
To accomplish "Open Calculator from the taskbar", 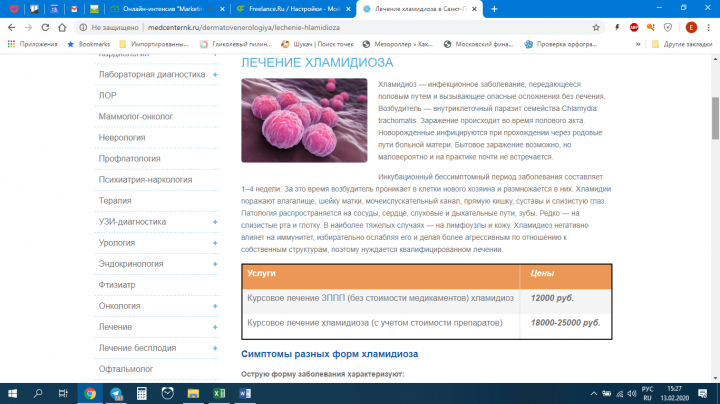I will coord(141,393).
